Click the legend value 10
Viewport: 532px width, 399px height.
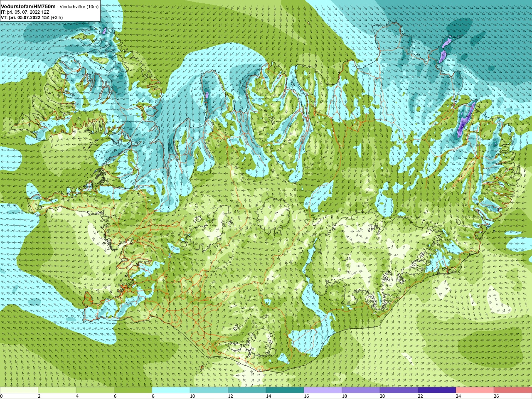click(192, 396)
